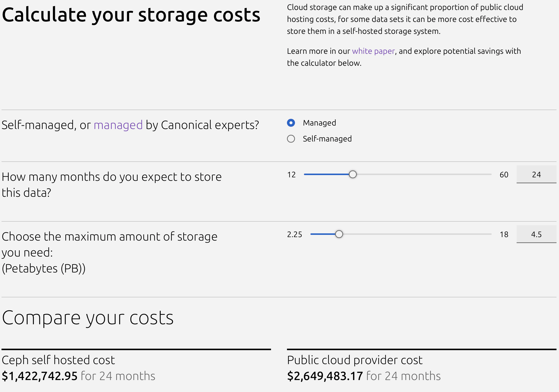Click the storage slider maximum label 18
This screenshot has height=392, width=559.
504,234
